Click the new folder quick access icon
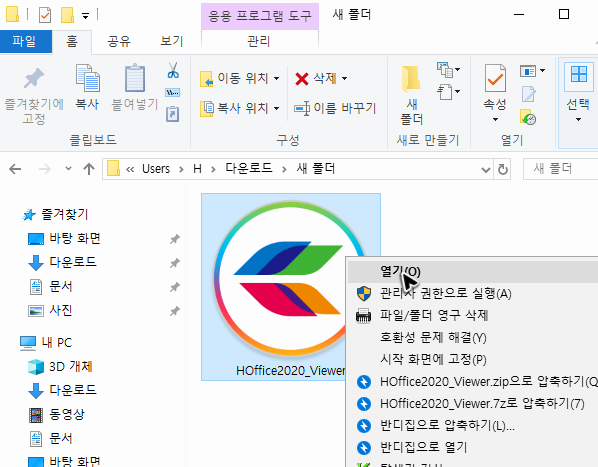Screen dimensions: 598x467 [x=68, y=15]
